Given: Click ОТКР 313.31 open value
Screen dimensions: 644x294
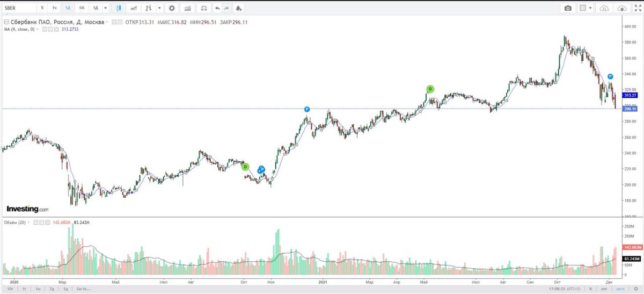Looking at the screenshot, I should click(x=140, y=22).
